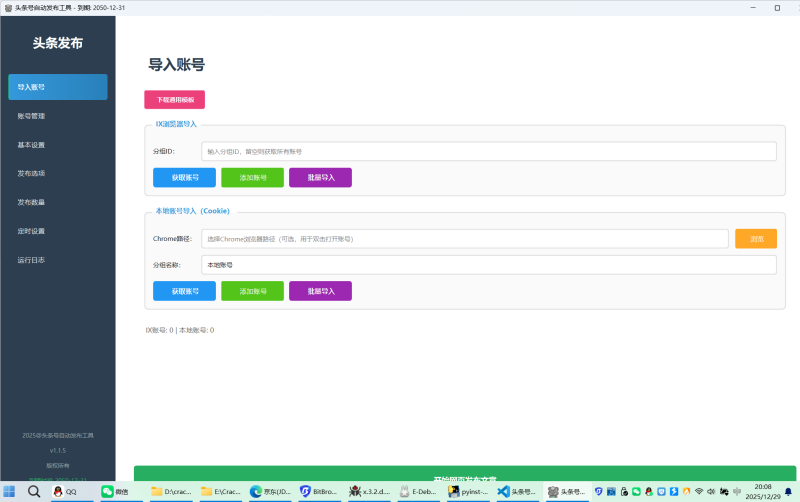Click the 中 input method tray indicator
The width and height of the screenshot is (800, 502).
(737, 492)
